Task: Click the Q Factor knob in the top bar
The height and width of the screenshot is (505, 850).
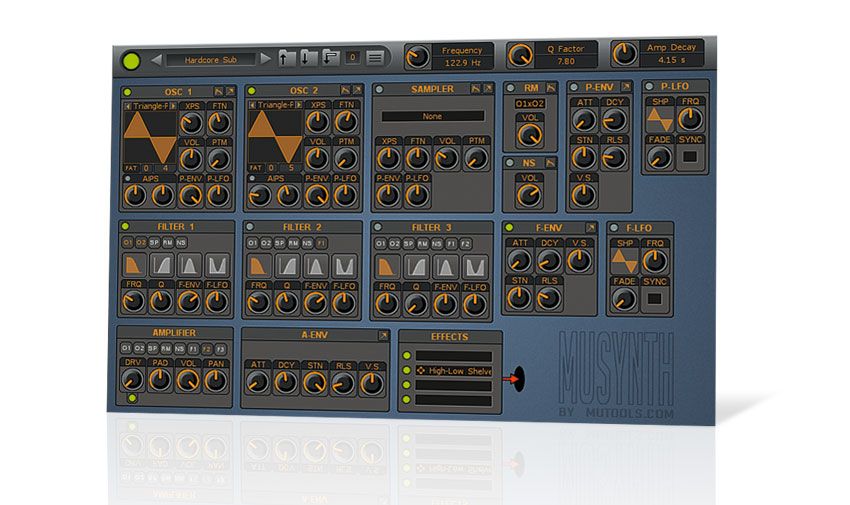Action: (520, 55)
